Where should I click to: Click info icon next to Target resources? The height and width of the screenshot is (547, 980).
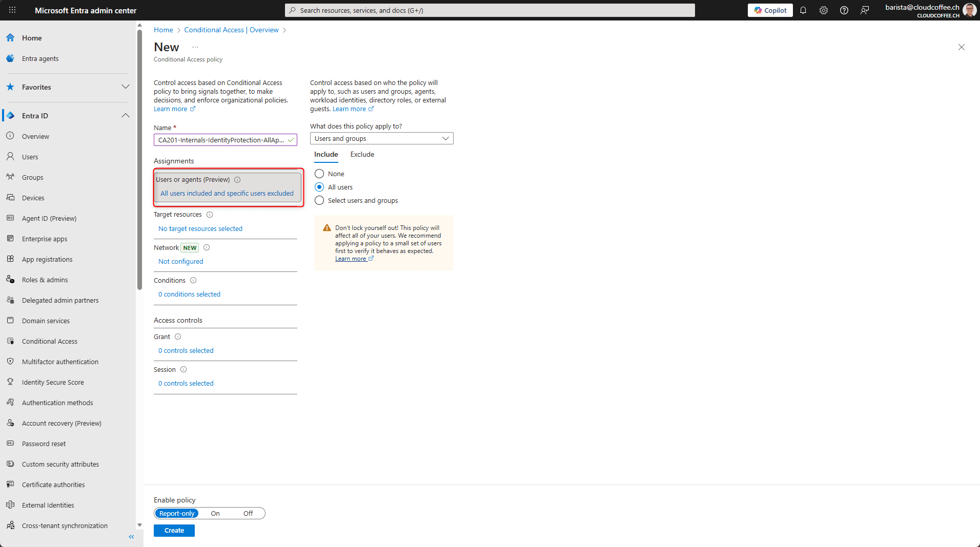click(x=210, y=215)
